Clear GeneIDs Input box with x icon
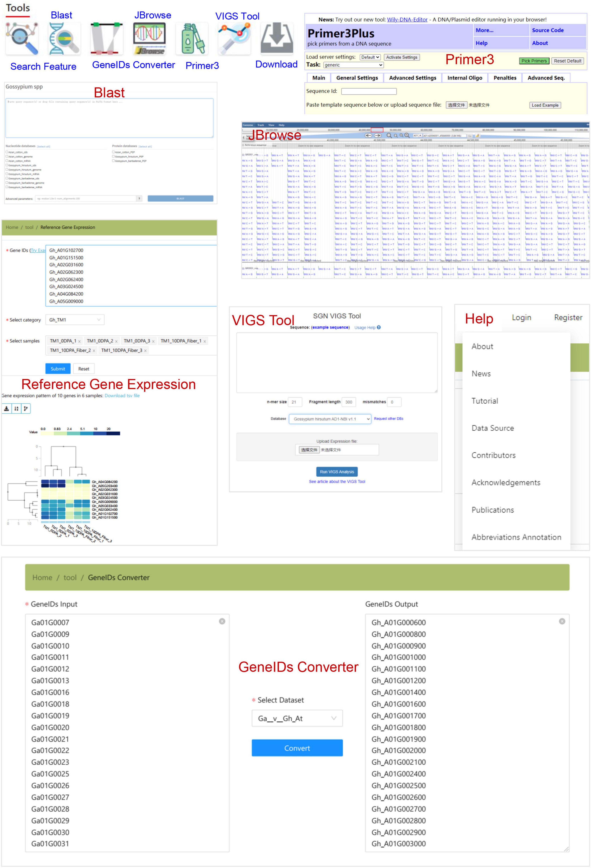Image resolution: width=591 pixels, height=868 pixels. (222, 621)
